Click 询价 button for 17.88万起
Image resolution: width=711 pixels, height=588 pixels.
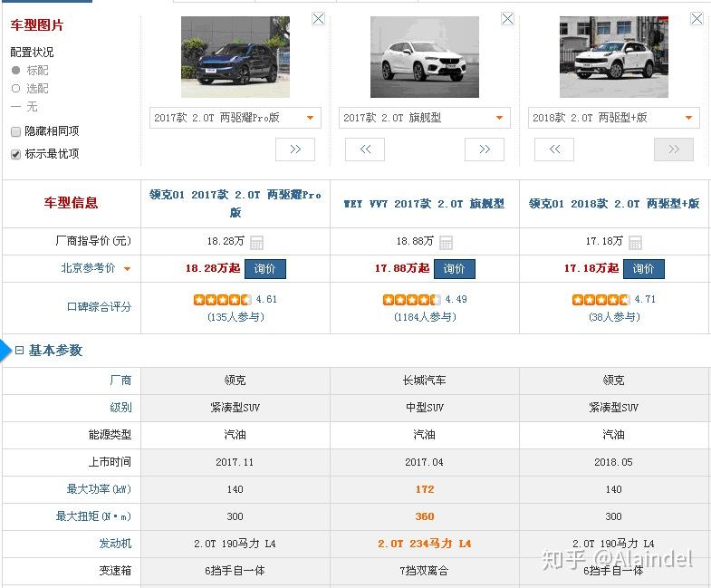coord(455,268)
